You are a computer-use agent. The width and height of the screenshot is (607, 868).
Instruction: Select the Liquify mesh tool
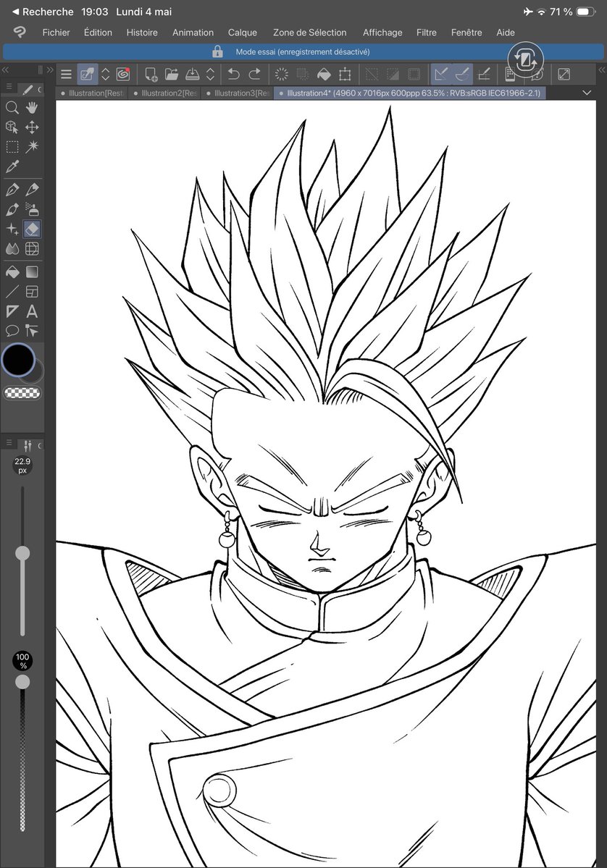(x=32, y=249)
